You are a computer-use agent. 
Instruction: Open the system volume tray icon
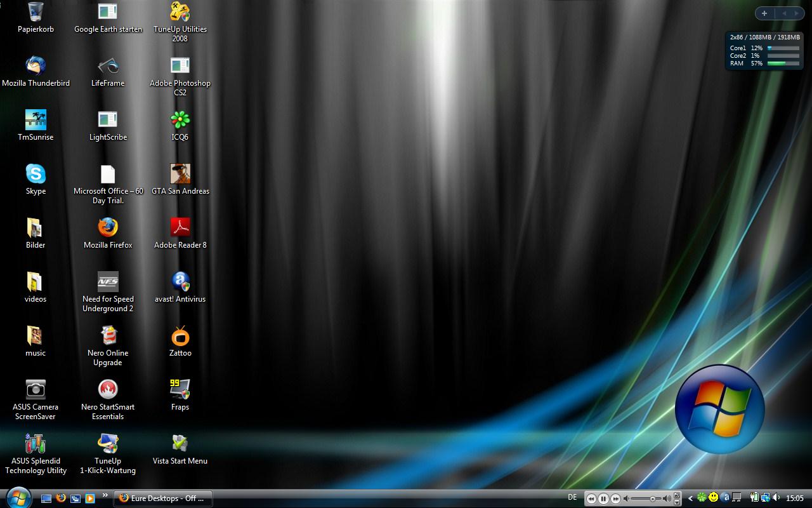coord(776,497)
